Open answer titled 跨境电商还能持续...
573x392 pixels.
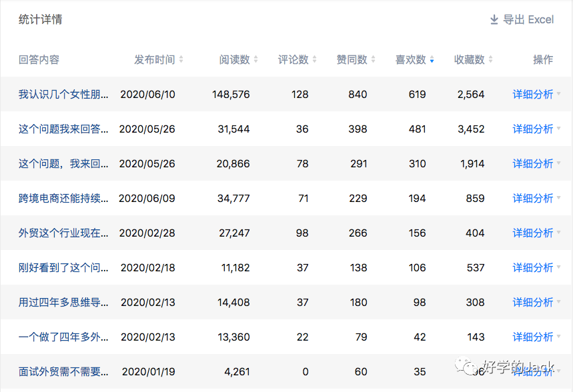(63, 199)
